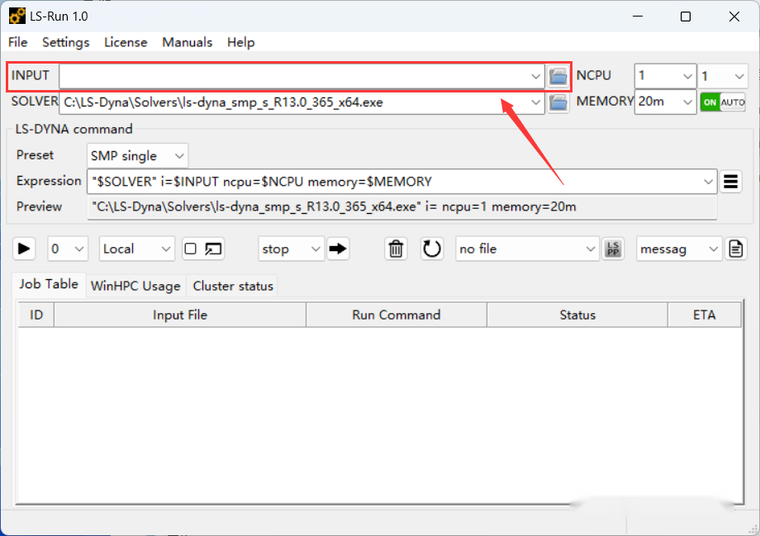Click the circular refresh arrow icon
This screenshot has width=760, height=536.
pos(431,249)
